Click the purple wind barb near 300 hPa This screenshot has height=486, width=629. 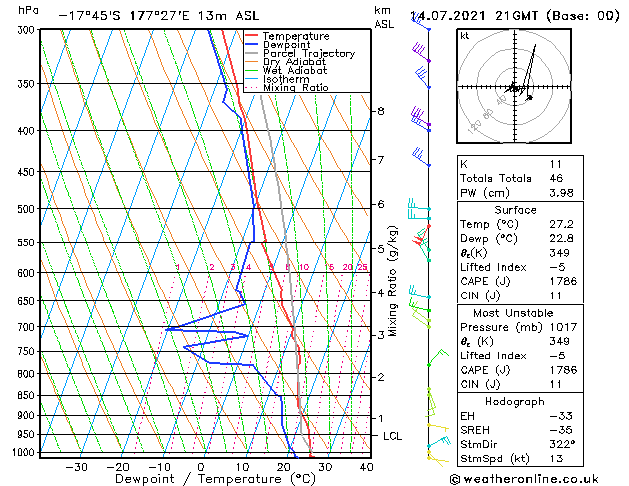421,54
